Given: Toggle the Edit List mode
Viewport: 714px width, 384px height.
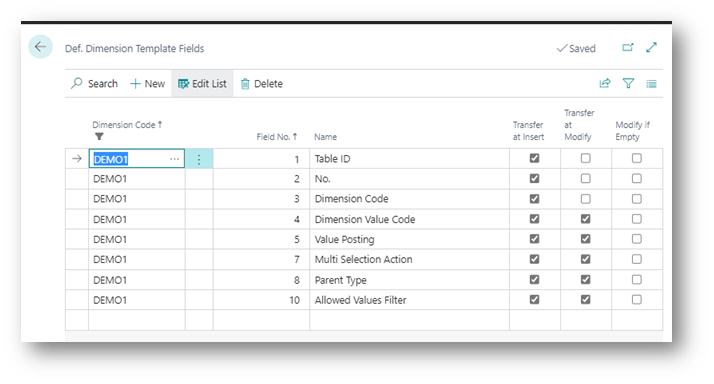Looking at the screenshot, I should coord(202,84).
